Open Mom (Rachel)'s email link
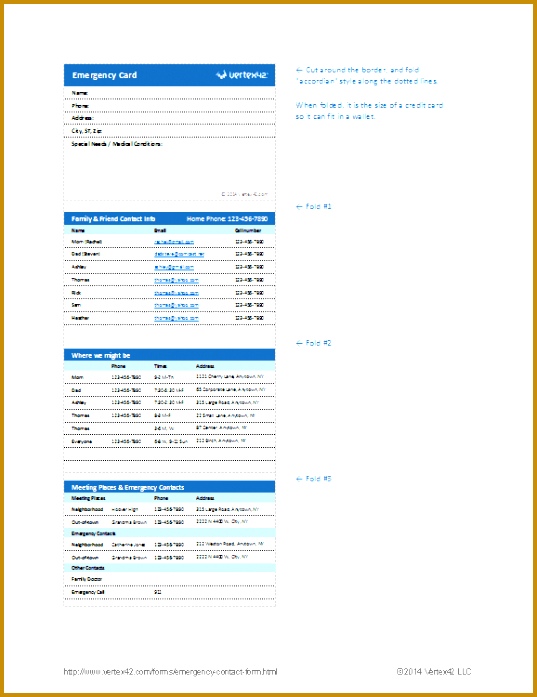The width and height of the screenshot is (537, 697). 174,242
